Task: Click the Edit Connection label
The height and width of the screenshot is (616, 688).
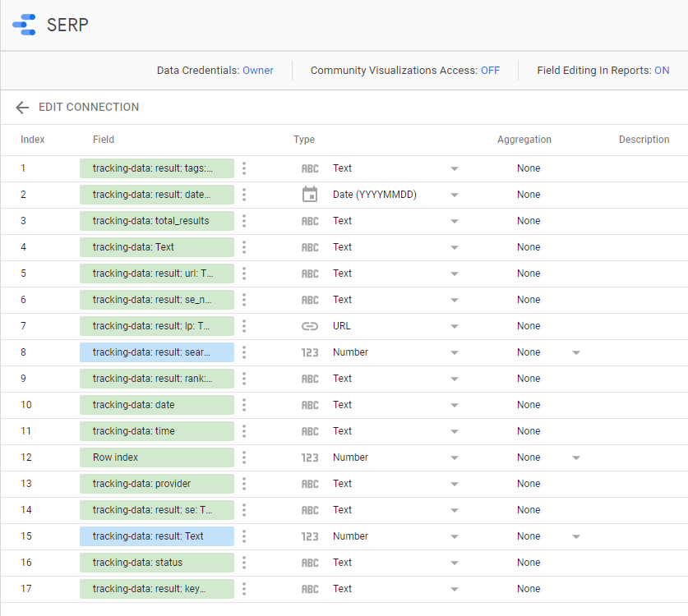Action: [x=89, y=108]
